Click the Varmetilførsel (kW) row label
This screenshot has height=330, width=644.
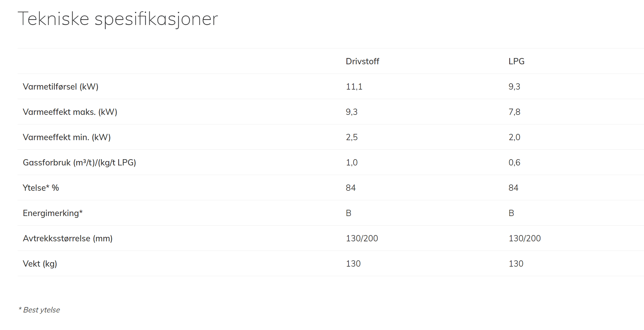[60, 87]
